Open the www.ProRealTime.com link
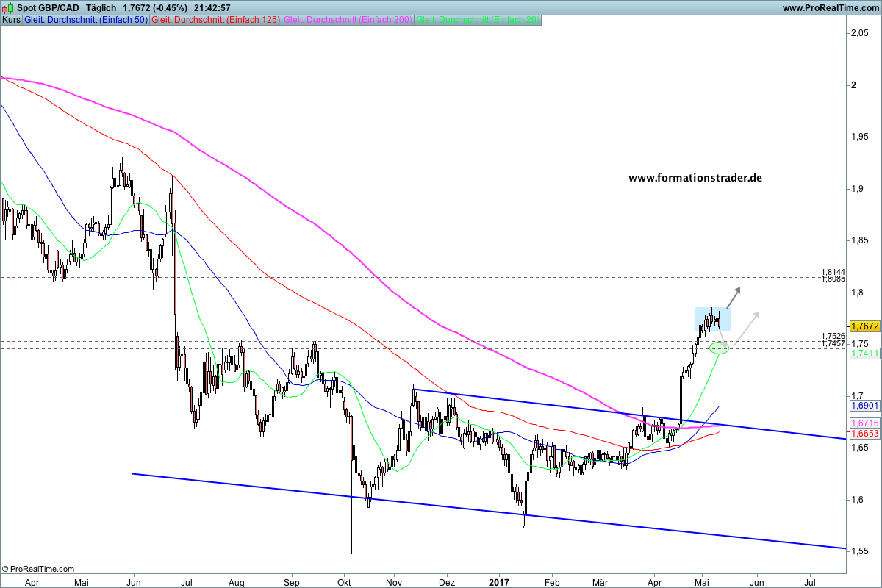 click(831, 8)
